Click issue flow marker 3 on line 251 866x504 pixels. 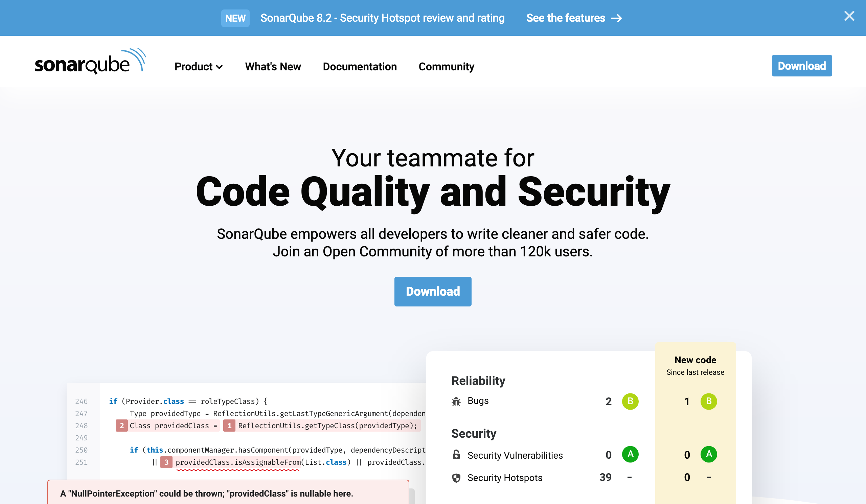click(x=166, y=462)
